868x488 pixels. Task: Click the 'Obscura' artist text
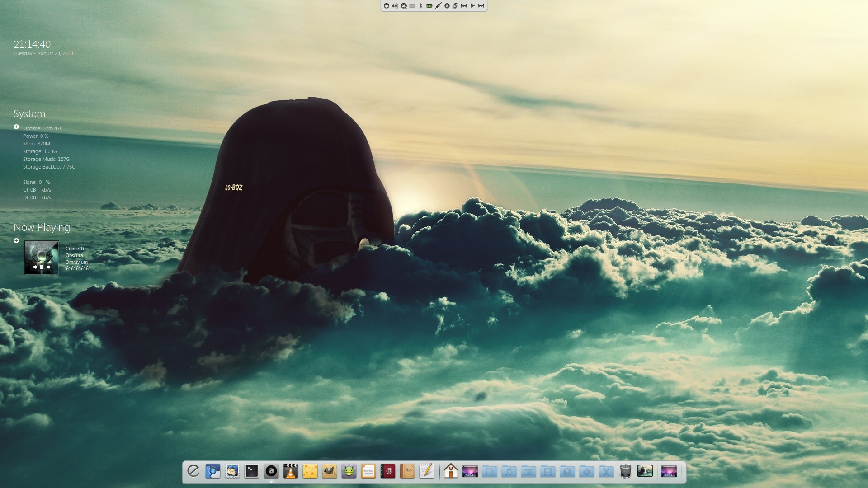click(x=74, y=255)
